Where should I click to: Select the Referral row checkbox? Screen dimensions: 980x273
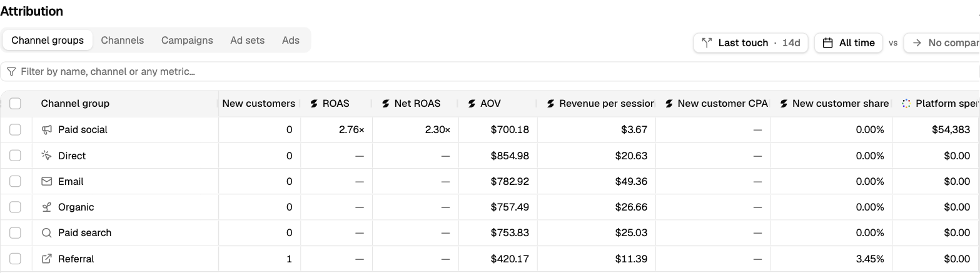[x=16, y=259]
